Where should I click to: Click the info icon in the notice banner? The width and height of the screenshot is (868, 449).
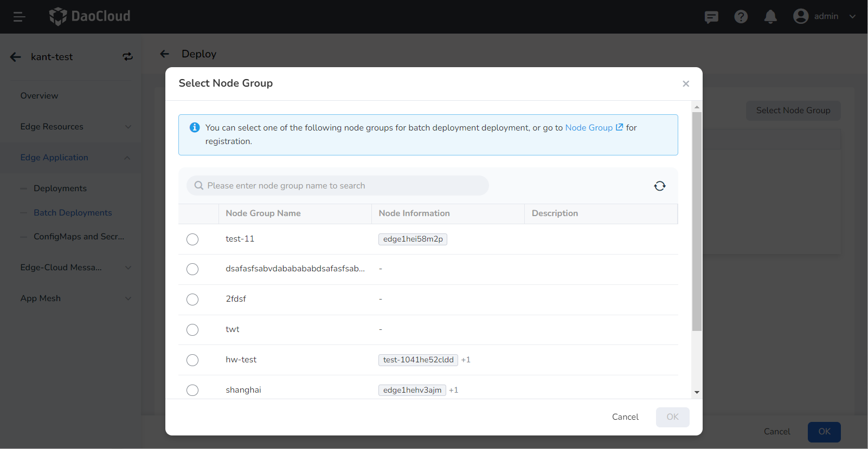(195, 127)
